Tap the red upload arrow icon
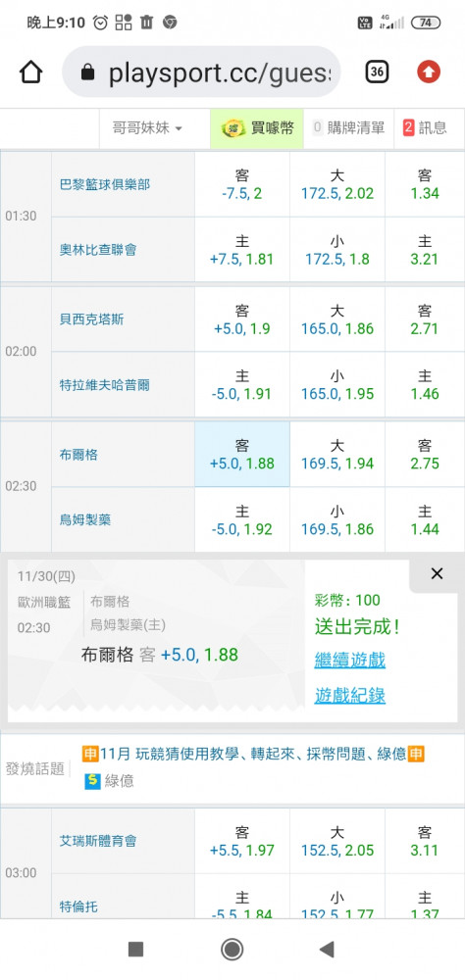The height and width of the screenshot is (980, 465). point(429,73)
